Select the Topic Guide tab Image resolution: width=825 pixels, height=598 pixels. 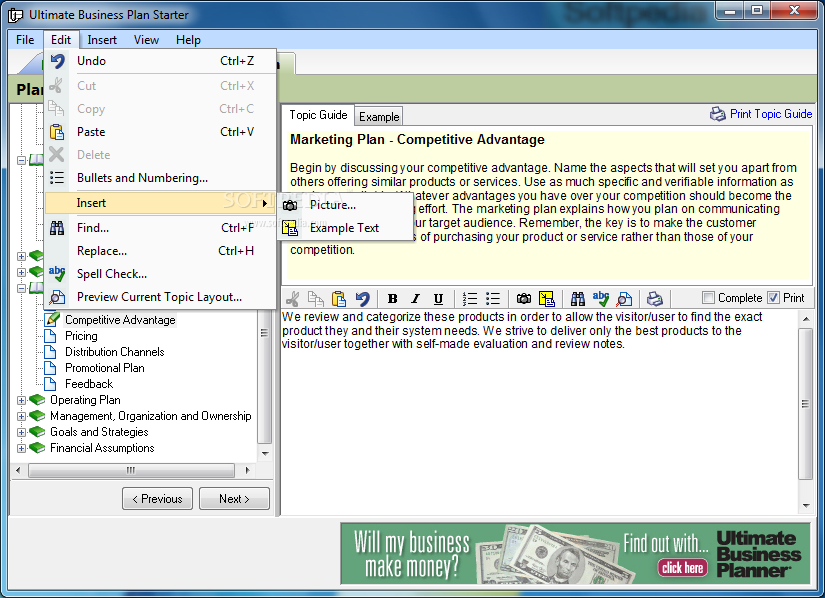(x=318, y=115)
